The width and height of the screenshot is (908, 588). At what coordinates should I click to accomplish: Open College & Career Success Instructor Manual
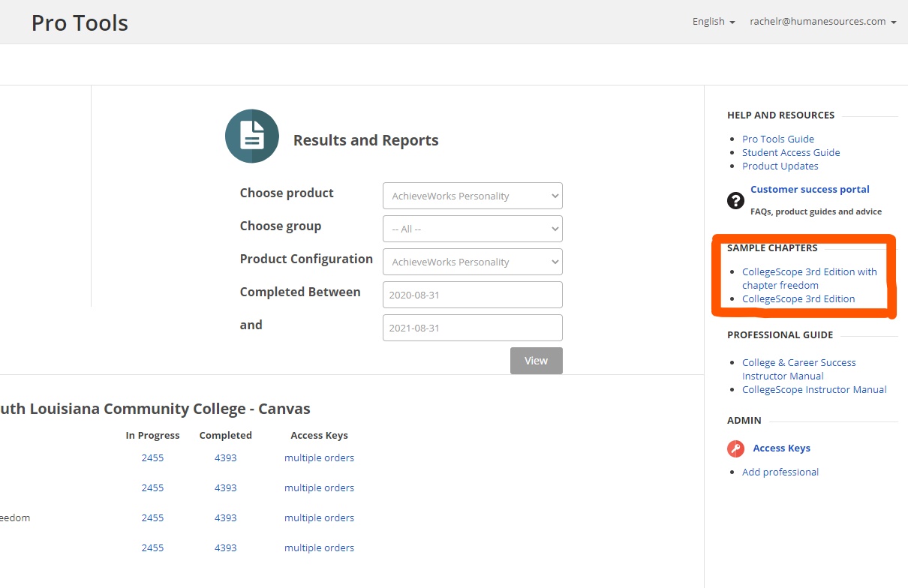point(798,369)
